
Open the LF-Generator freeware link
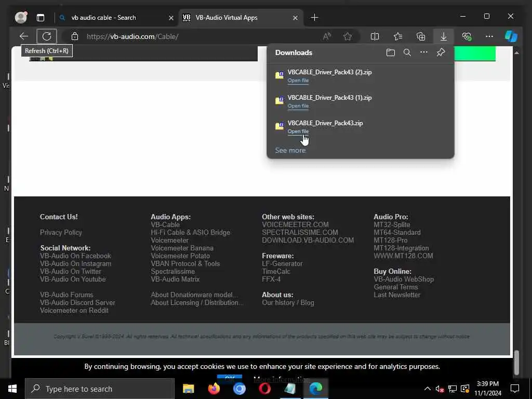click(x=282, y=263)
